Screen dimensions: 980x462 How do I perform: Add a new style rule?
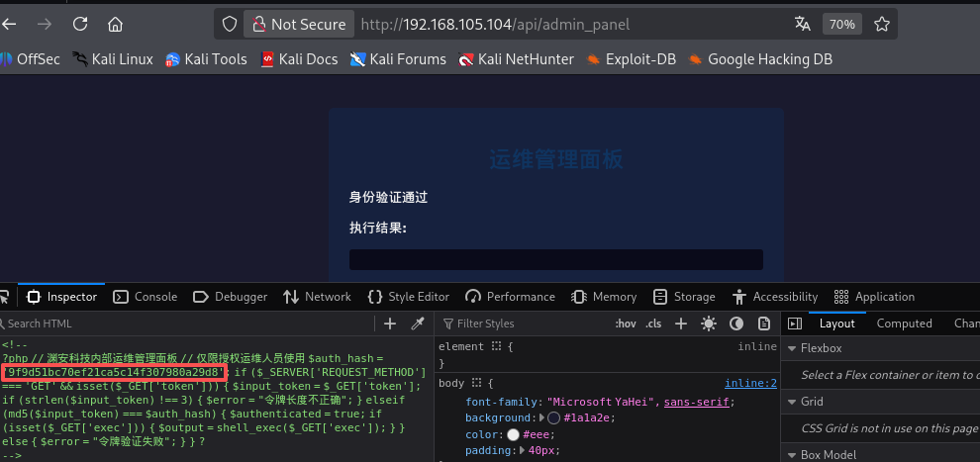tap(681, 323)
